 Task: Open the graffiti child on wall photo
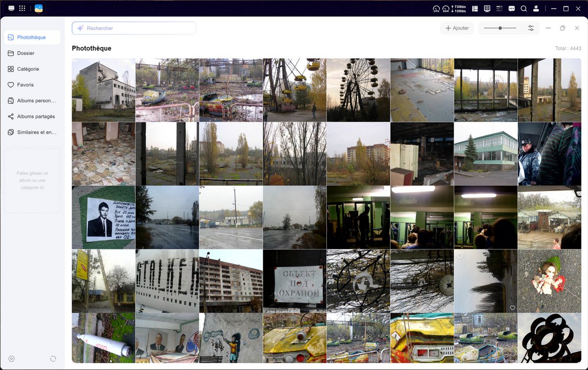click(x=231, y=338)
